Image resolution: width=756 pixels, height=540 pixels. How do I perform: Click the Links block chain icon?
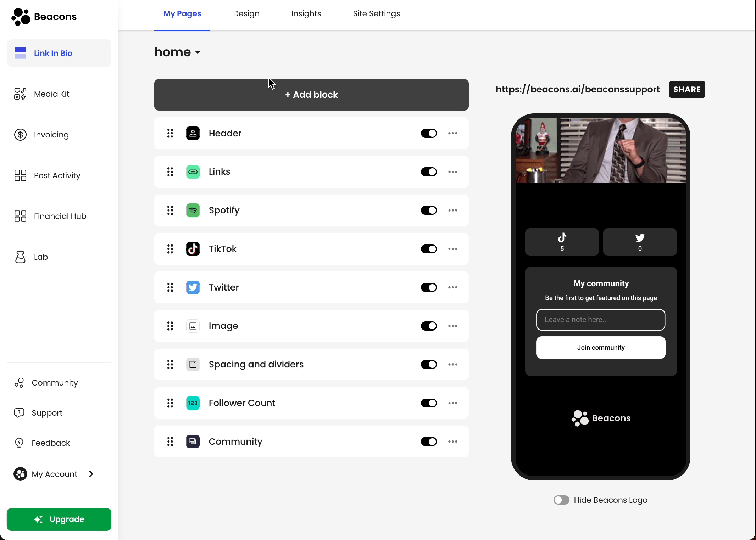point(193,172)
